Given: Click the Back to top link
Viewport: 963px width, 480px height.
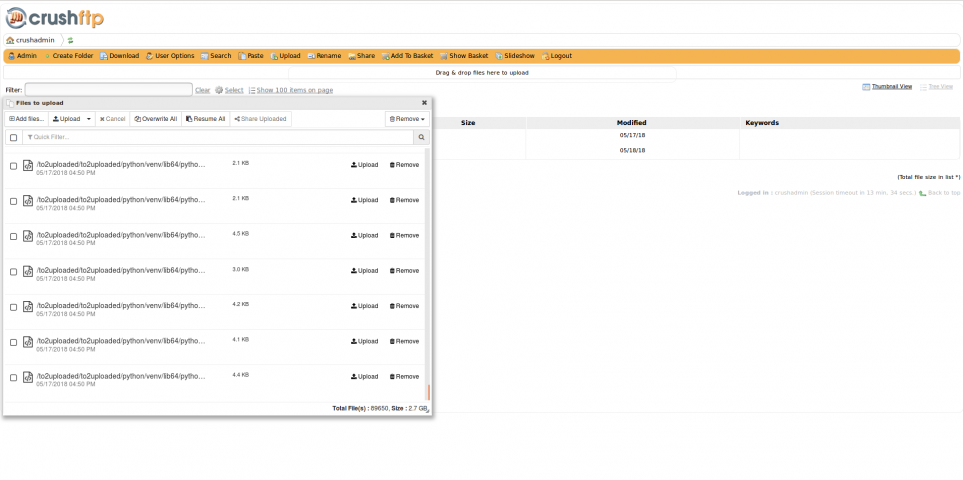Looking at the screenshot, I should pos(940,193).
